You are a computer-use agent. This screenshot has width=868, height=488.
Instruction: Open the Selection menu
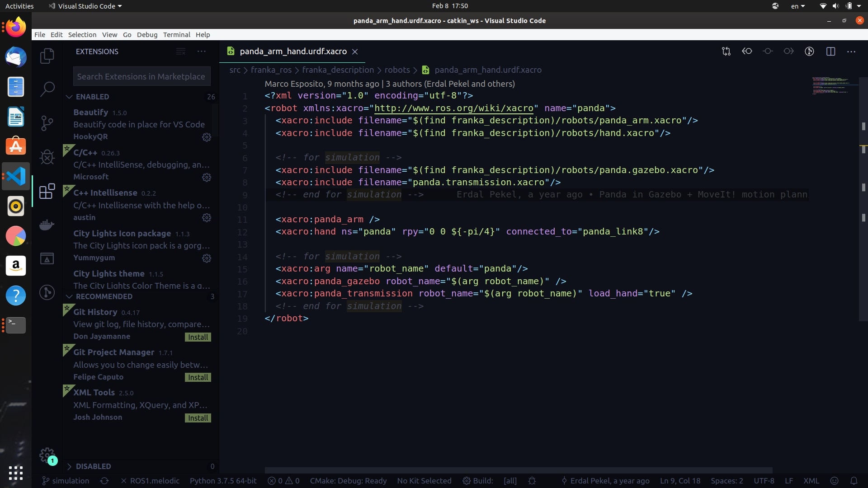click(82, 35)
